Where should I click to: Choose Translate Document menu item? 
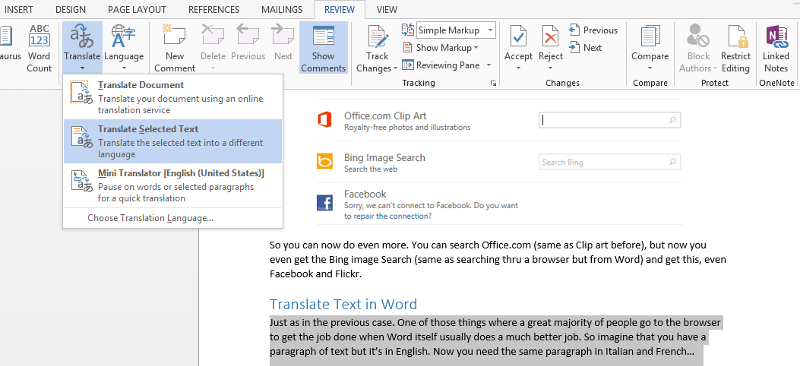point(172,97)
